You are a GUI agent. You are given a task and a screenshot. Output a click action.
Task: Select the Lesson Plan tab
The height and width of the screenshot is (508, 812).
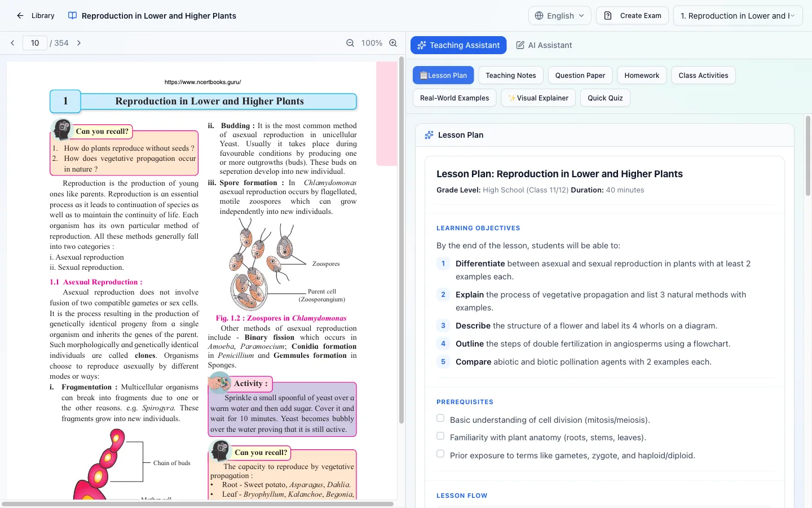[443, 75]
